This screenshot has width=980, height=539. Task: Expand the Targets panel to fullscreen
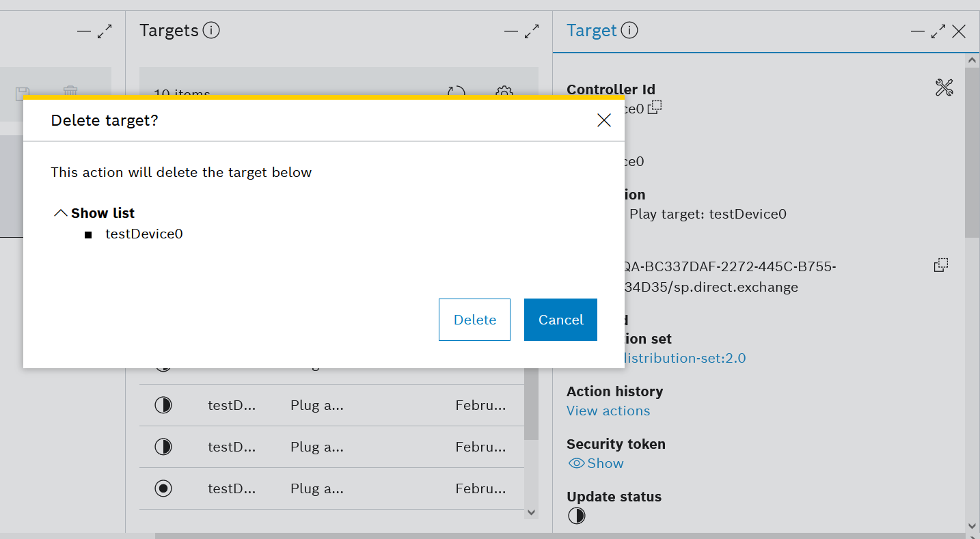(x=531, y=31)
